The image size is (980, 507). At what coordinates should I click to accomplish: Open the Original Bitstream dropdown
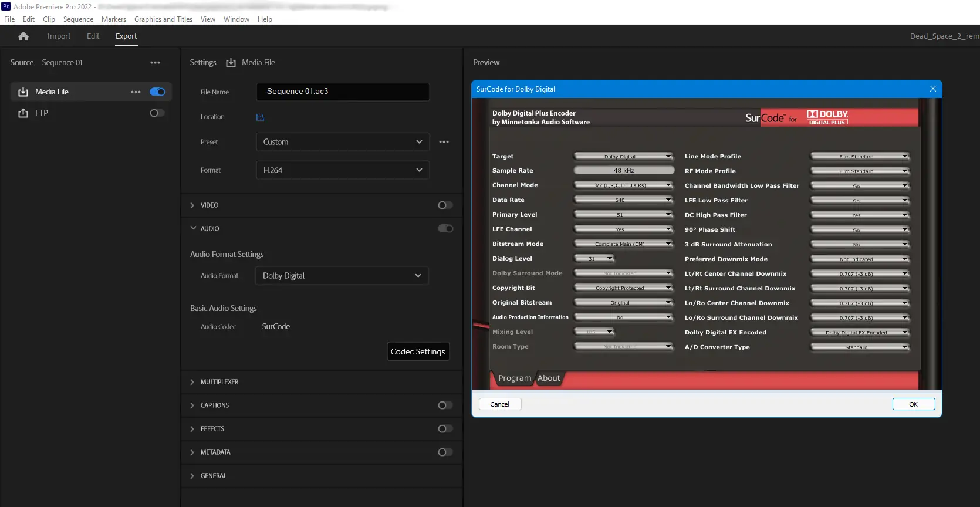click(623, 303)
